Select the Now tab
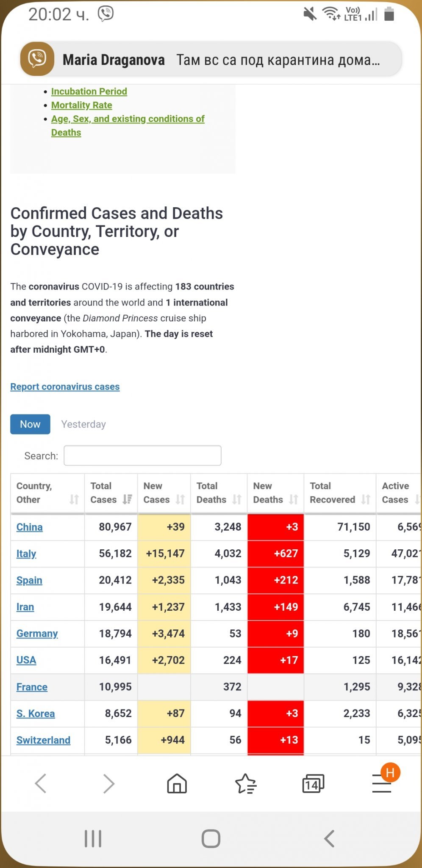Viewport: 422px width, 868px height. click(x=30, y=424)
